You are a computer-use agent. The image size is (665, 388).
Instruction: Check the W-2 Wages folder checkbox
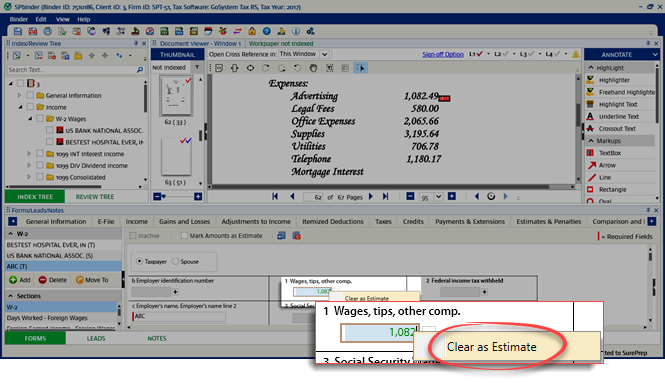click(x=40, y=119)
